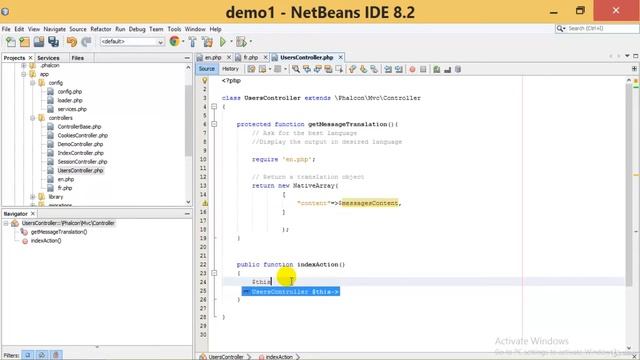
Task: Click UsersController in the breadcrumb bar
Action: pos(226,357)
